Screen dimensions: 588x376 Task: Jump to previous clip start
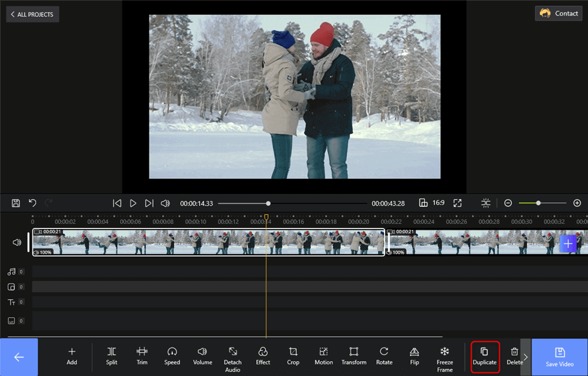(x=117, y=203)
